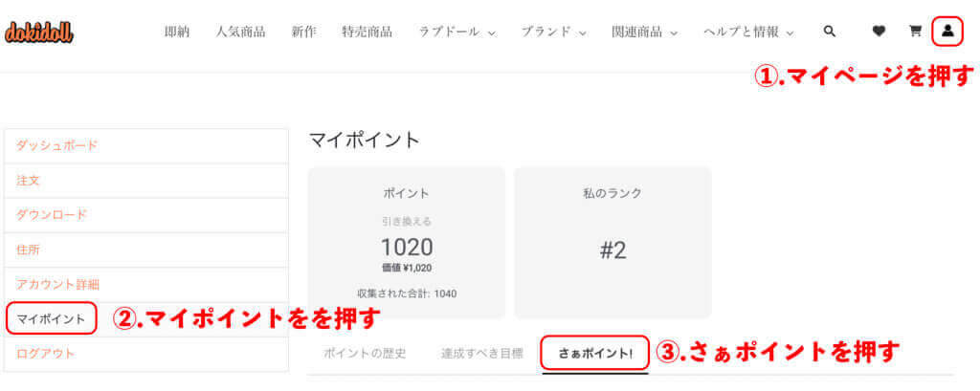Image resolution: width=980 pixels, height=391 pixels.
Task: Open the search magnifier icon
Action: pos(830,32)
